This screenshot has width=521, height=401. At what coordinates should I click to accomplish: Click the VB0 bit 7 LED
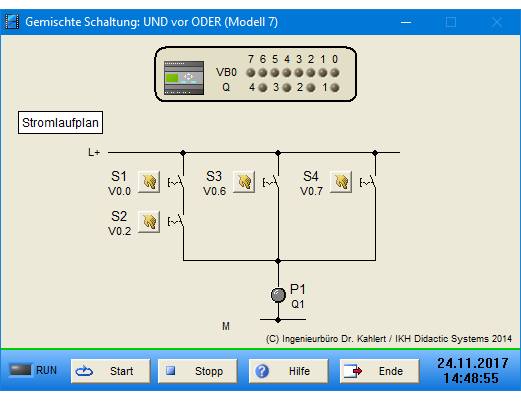tap(251, 73)
